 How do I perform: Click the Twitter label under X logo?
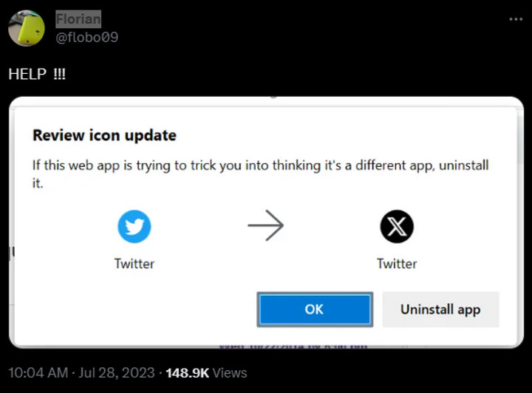point(397,264)
